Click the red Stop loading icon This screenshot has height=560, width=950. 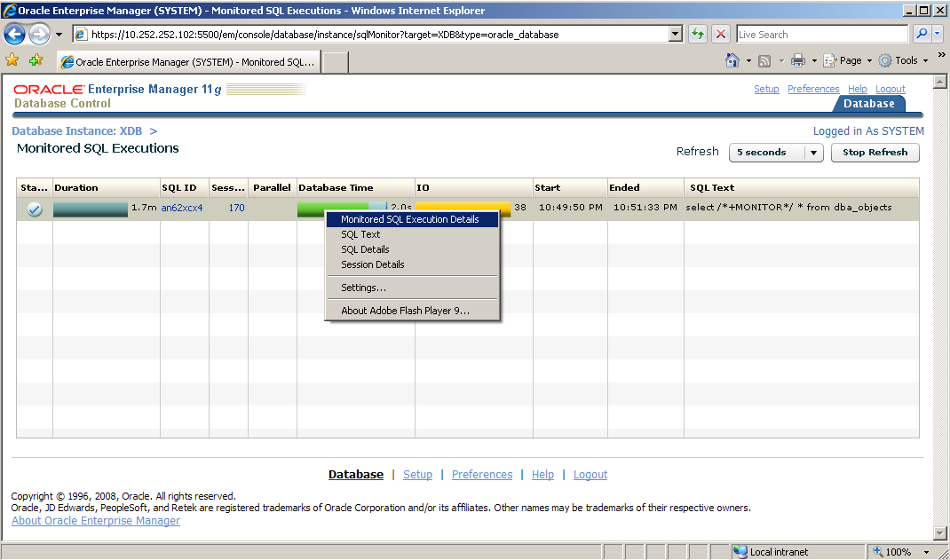pyautogui.click(x=720, y=35)
